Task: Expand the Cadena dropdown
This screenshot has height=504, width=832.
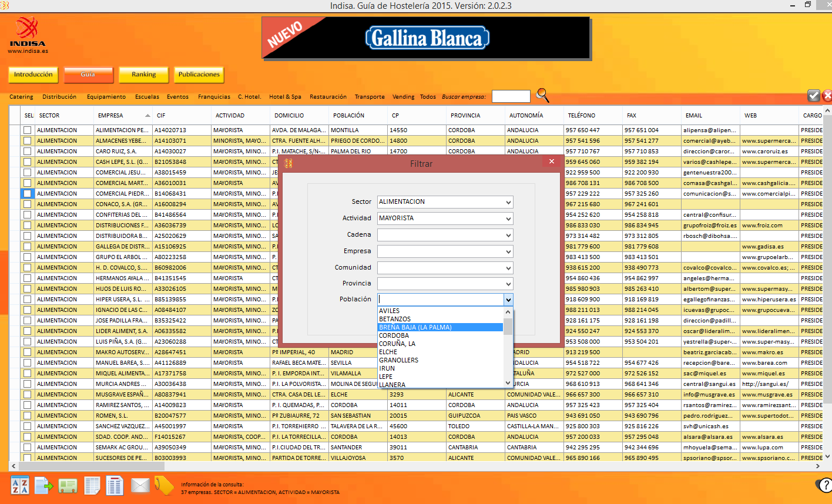Action: tap(508, 235)
